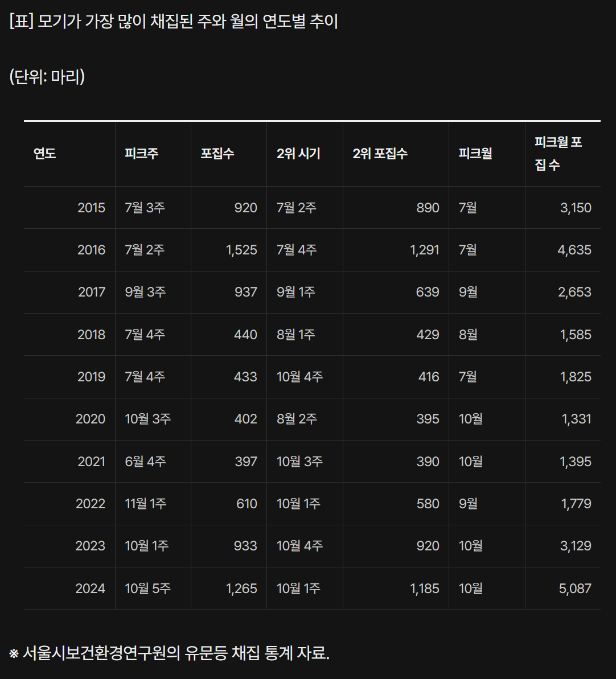Click the '10월 5주' cell for 2024
616x679 pixels.
[x=147, y=588]
